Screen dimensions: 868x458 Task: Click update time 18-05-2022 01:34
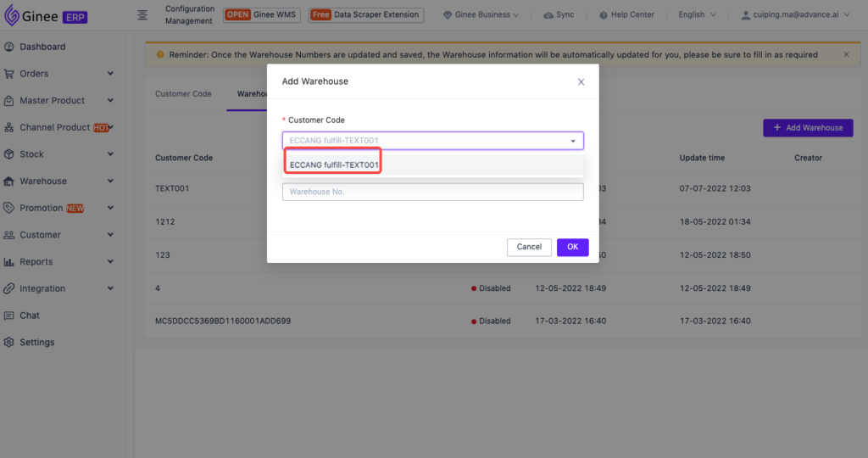(715, 221)
